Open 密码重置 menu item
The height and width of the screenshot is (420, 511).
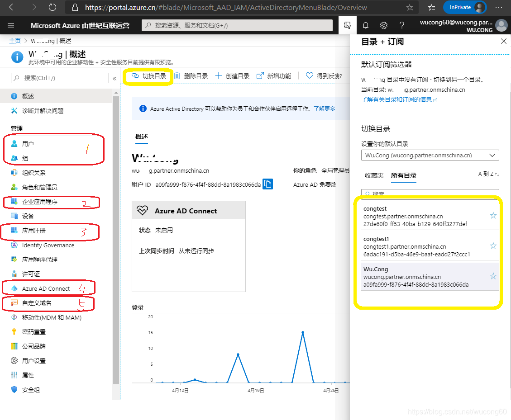tap(56, 332)
